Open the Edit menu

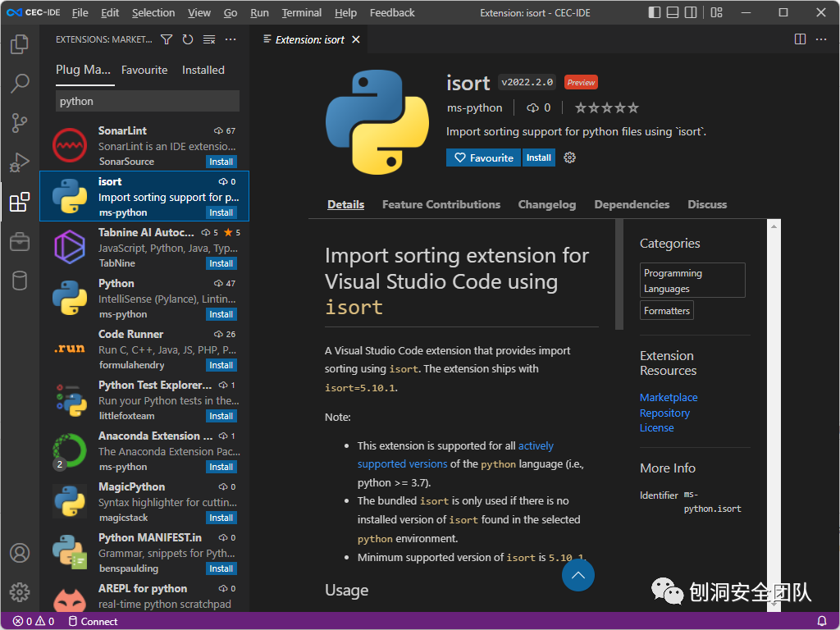click(x=110, y=12)
